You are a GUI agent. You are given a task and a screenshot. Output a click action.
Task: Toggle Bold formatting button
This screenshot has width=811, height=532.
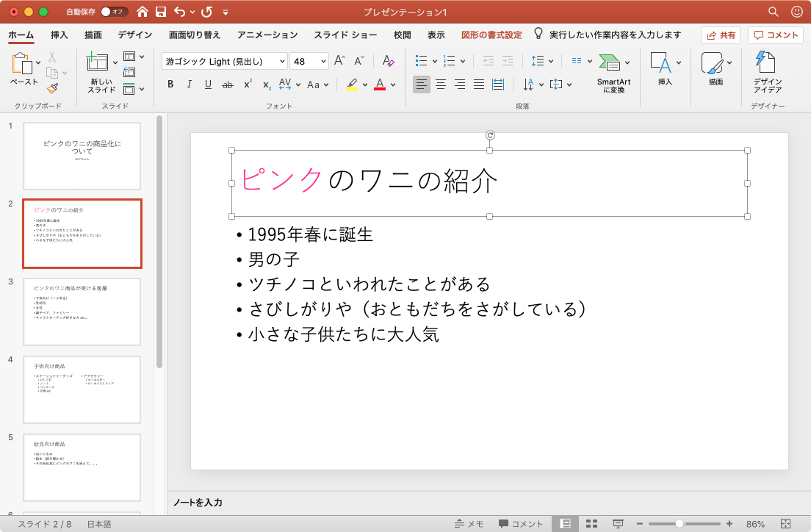click(x=170, y=85)
